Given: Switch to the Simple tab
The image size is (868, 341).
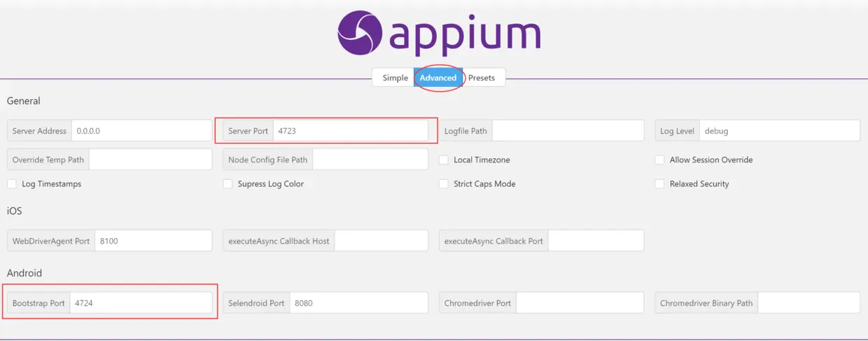Looking at the screenshot, I should point(395,78).
